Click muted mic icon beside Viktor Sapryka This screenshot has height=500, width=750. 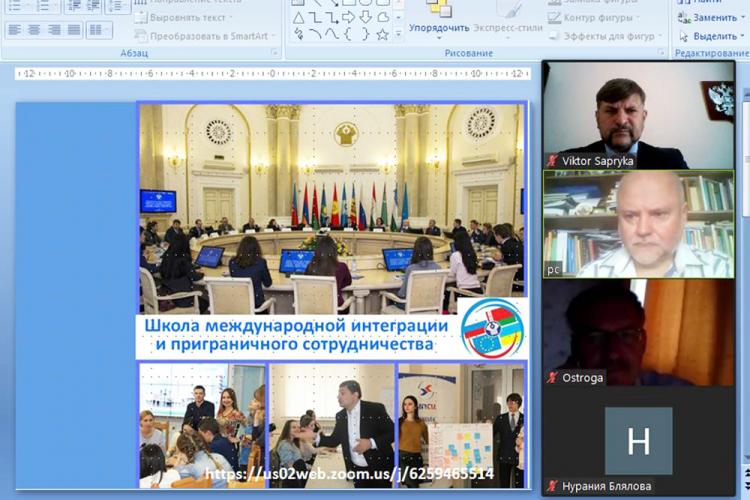tap(553, 161)
